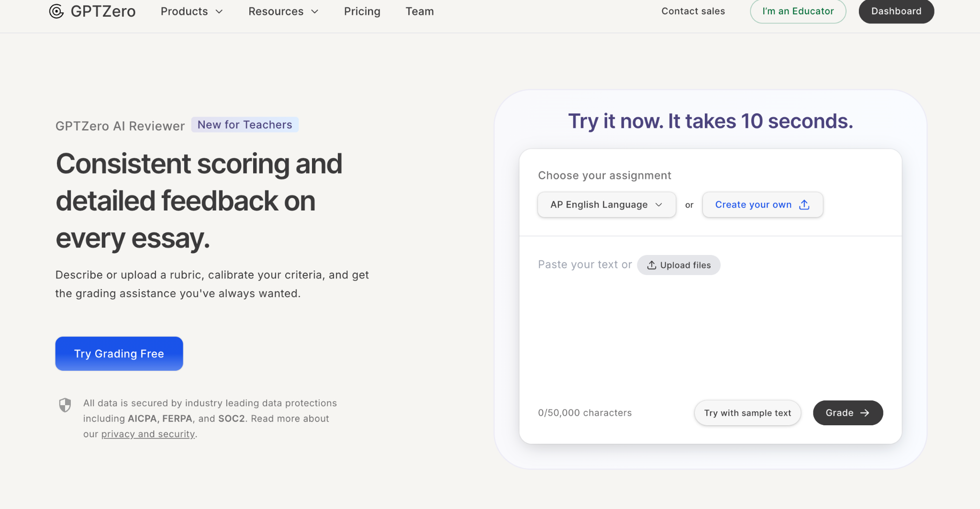
Task: Expand the Resources chevron arrow
Action: [315, 12]
